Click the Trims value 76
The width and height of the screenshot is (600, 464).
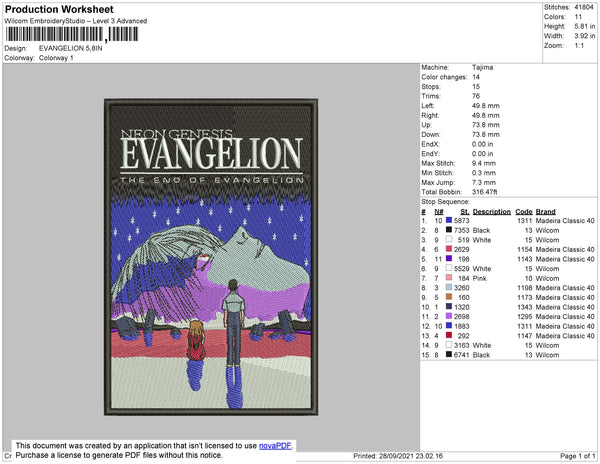tap(476, 96)
